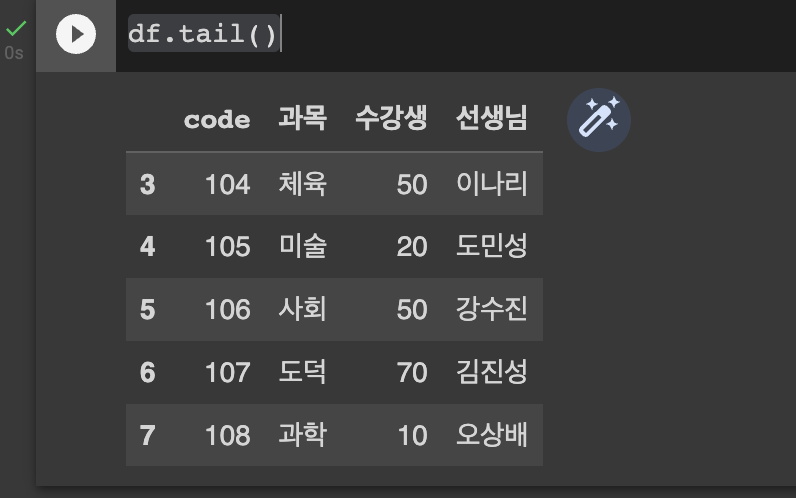Click 수강생 value 50 in 사회 row
Viewport: 796px width, 498px height.
click(x=412, y=310)
